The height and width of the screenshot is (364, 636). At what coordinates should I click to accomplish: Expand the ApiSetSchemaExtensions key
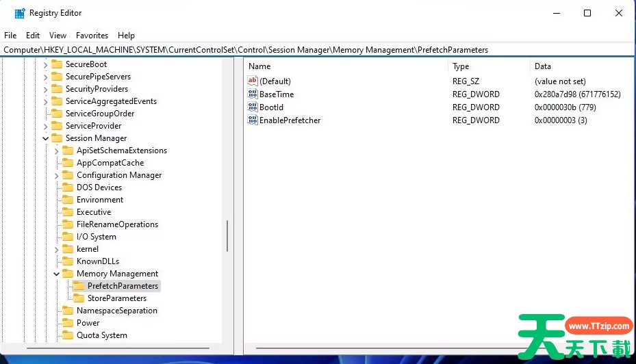coord(56,151)
